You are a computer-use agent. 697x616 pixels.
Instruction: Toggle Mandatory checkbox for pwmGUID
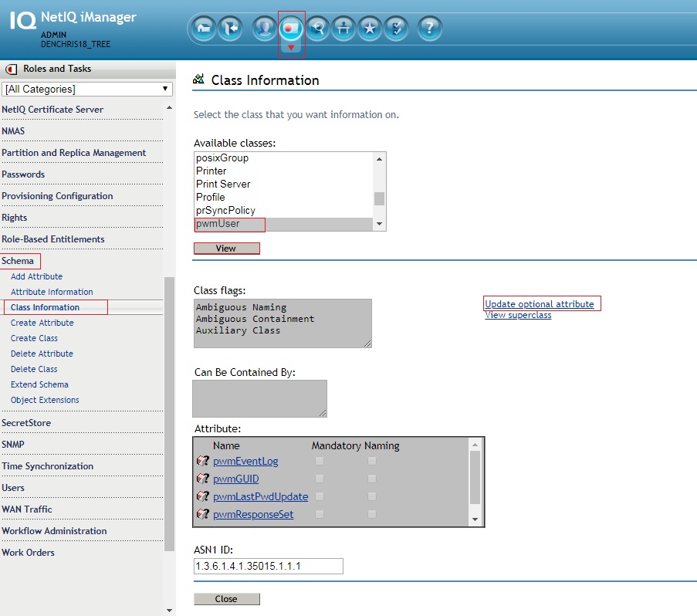319,479
